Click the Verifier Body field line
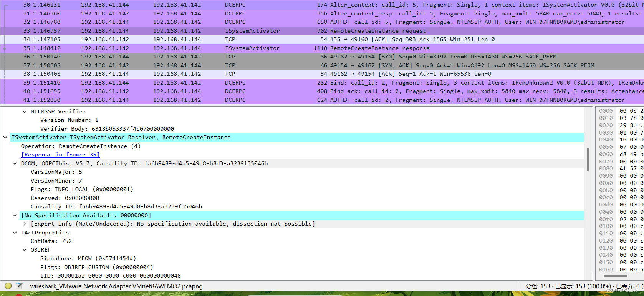The width and height of the screenshot is (644, 296). coord(107,129)
